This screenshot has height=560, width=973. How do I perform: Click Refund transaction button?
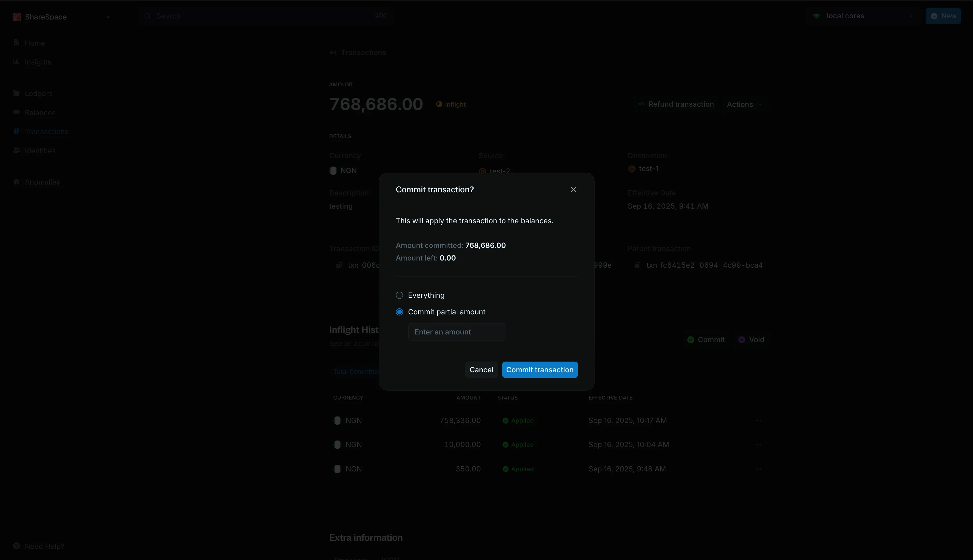point(676,104)
